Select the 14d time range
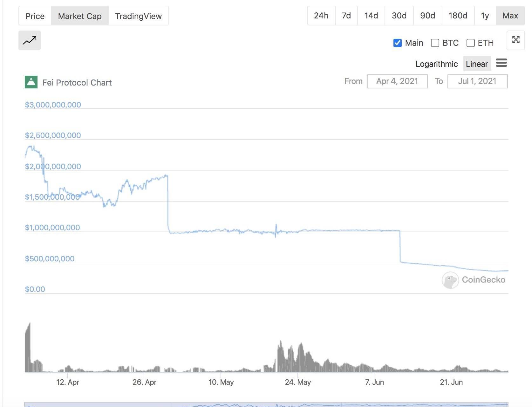This screenshot has height=407, width=532. tap(371, 16)
